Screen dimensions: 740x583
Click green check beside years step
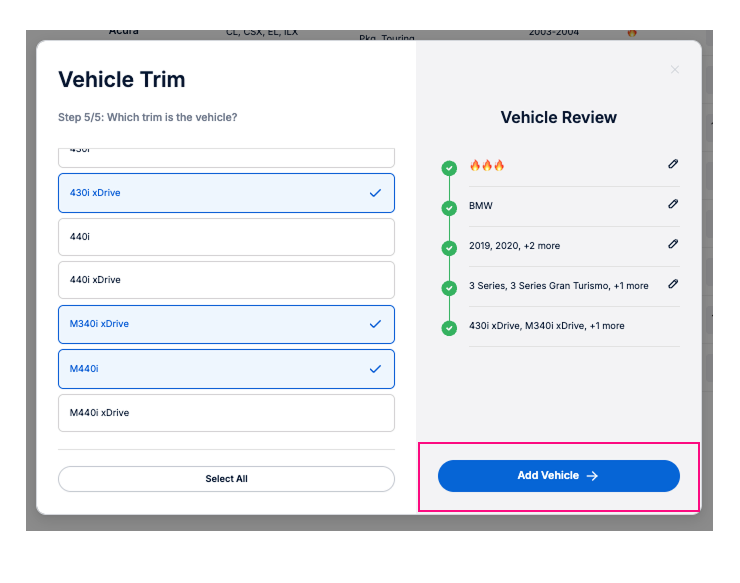coord(449,248)
